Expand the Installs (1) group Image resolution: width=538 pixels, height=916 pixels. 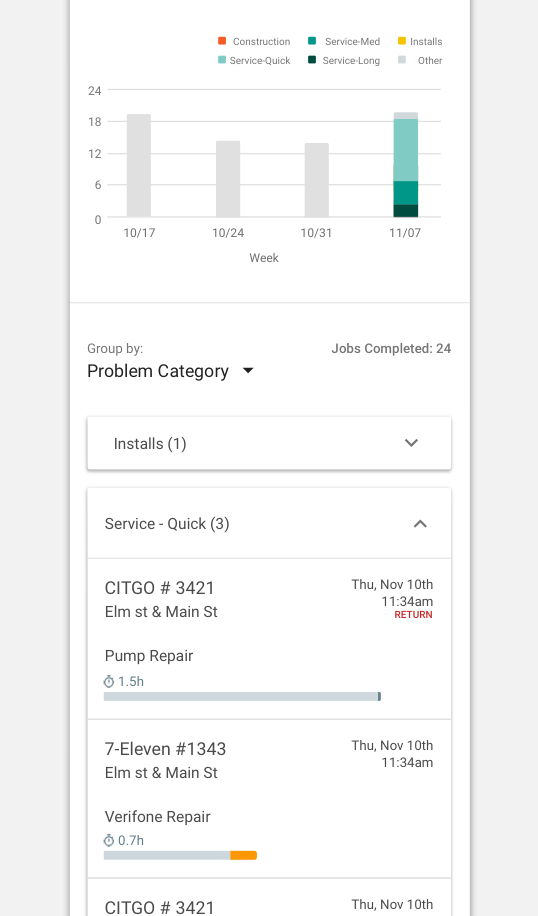[x=269, y=443]
